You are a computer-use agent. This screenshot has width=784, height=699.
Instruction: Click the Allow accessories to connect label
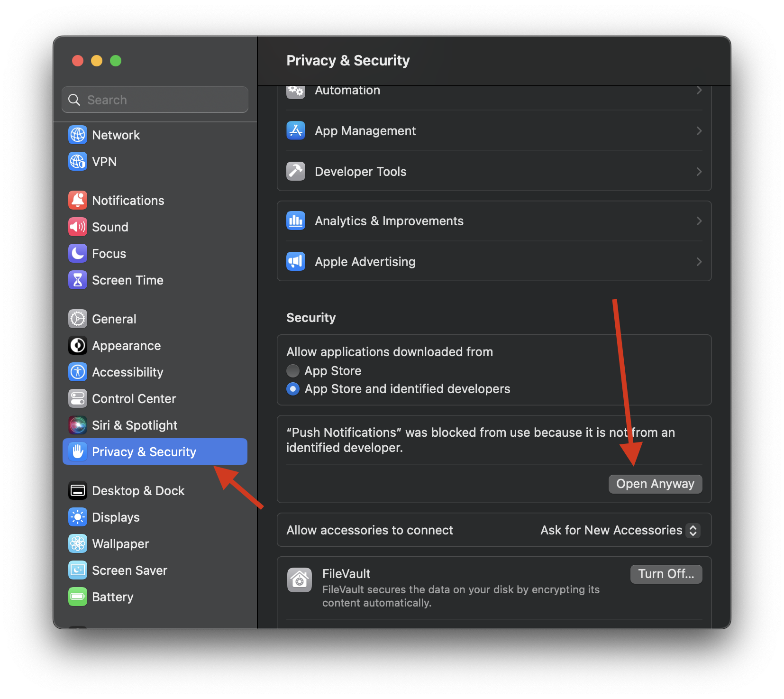tap(370, 530)
